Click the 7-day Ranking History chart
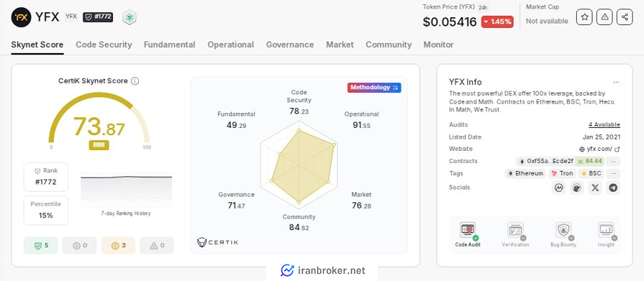 (x=126, y=191)
